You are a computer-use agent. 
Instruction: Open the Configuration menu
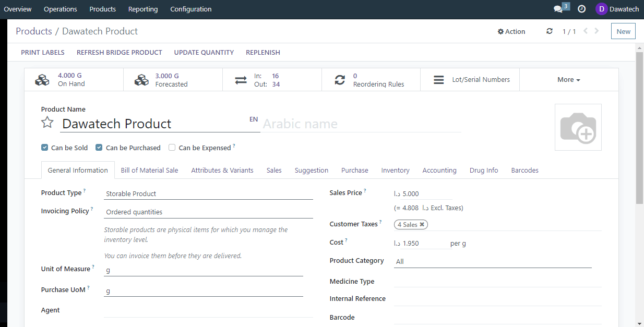191,9
